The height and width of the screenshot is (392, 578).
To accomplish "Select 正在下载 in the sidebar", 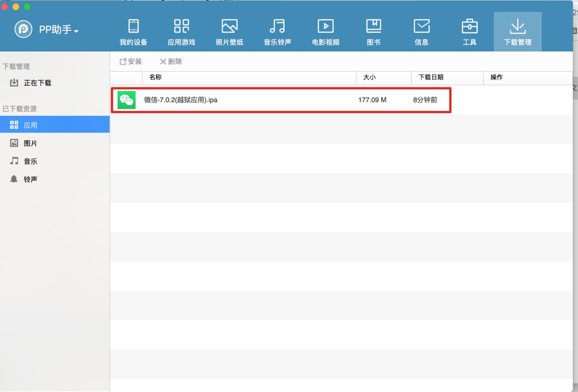I will (x=54, y=83).
